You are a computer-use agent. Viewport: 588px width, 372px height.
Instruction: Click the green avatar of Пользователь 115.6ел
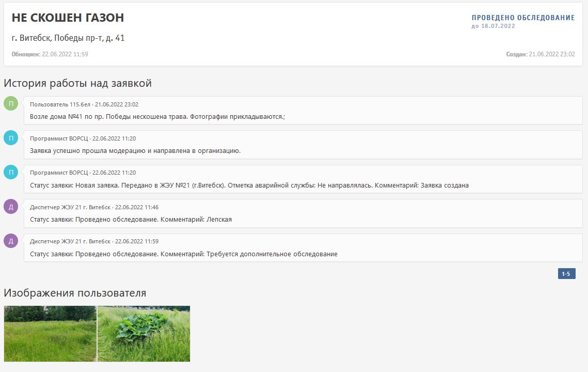[11, 103]
